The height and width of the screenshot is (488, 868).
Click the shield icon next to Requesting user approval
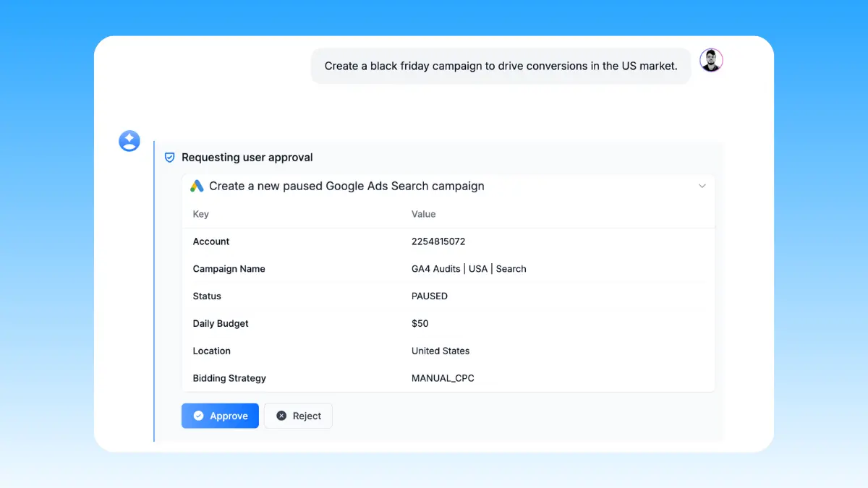click(169, 157)
